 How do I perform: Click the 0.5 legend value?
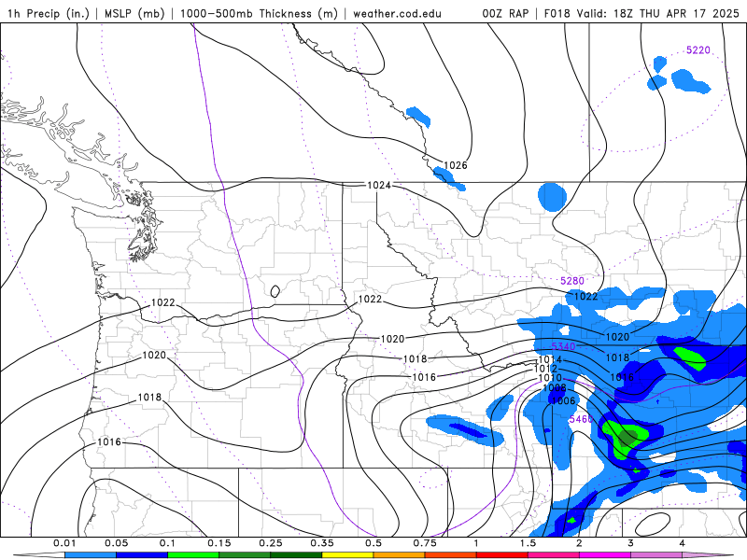coord(373,543)
